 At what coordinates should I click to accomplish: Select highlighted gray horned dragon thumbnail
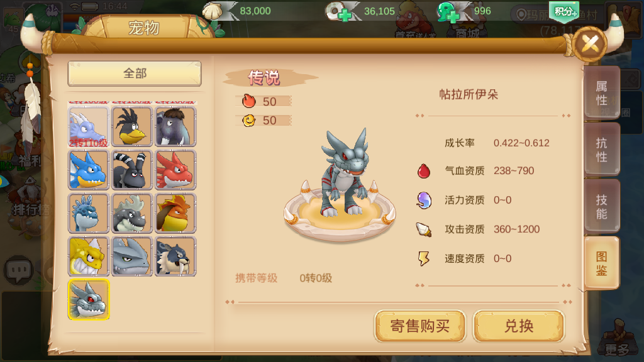pos(89,299)
